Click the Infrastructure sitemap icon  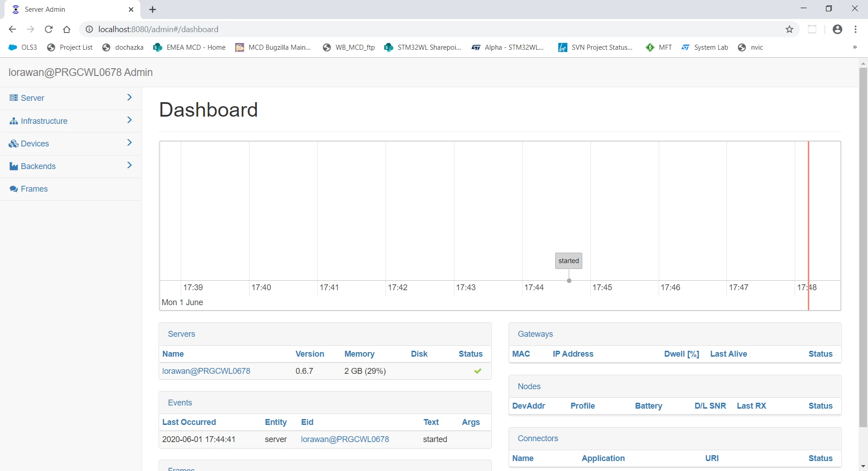(14, 121)
